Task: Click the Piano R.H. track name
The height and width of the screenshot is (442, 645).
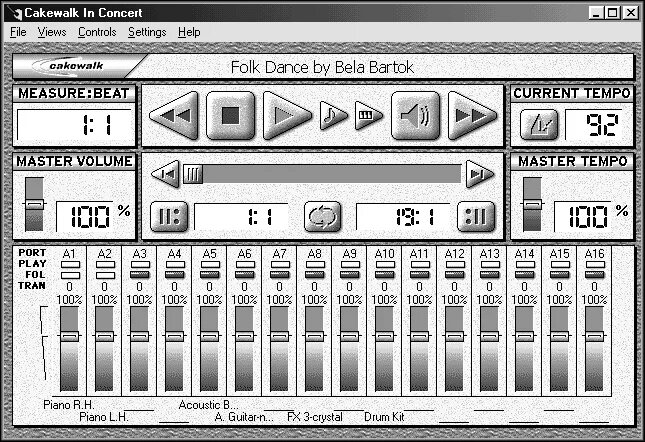Action: (68, 405)
